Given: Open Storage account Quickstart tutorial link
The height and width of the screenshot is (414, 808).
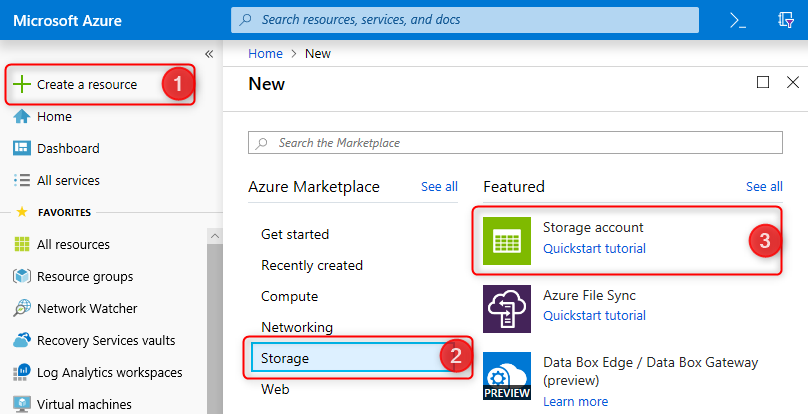Looking at the screenshot, I should coord(594,248).
